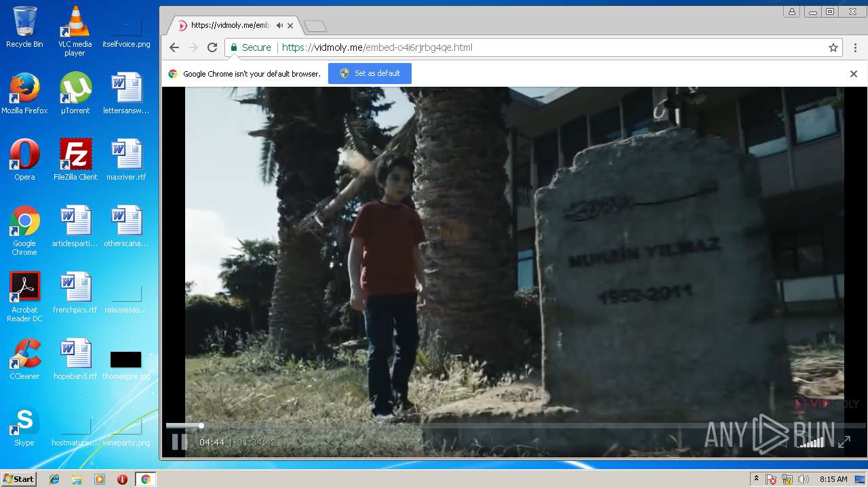The height and width of the screenshot is (488, 868).
Task: Select the Opera desktop shortcut
Action: point(24,160)
